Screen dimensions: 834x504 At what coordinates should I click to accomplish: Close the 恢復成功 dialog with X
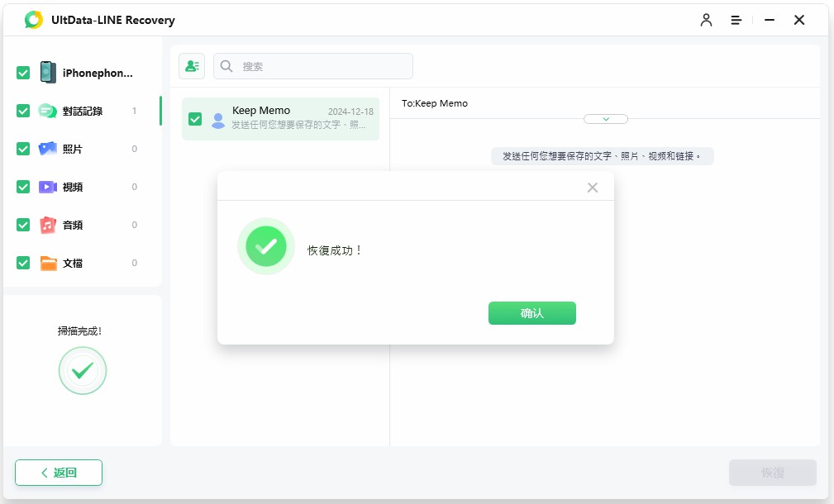pos(593,188)
